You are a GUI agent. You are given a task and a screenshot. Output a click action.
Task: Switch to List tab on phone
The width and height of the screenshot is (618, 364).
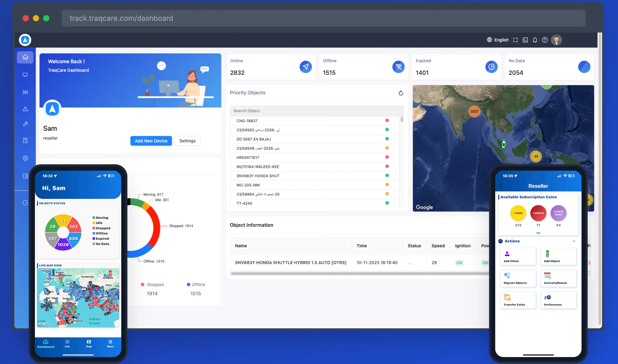pyautogui.click(x=67, y=344)
